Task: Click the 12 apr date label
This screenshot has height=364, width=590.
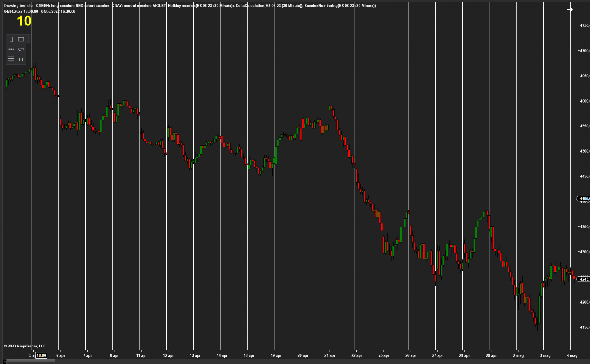Action: click(x=168, y=355)
